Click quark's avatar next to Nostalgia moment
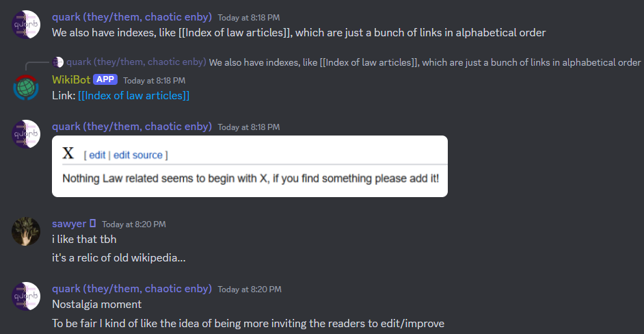Screen dimensions: 644x334 25,296
